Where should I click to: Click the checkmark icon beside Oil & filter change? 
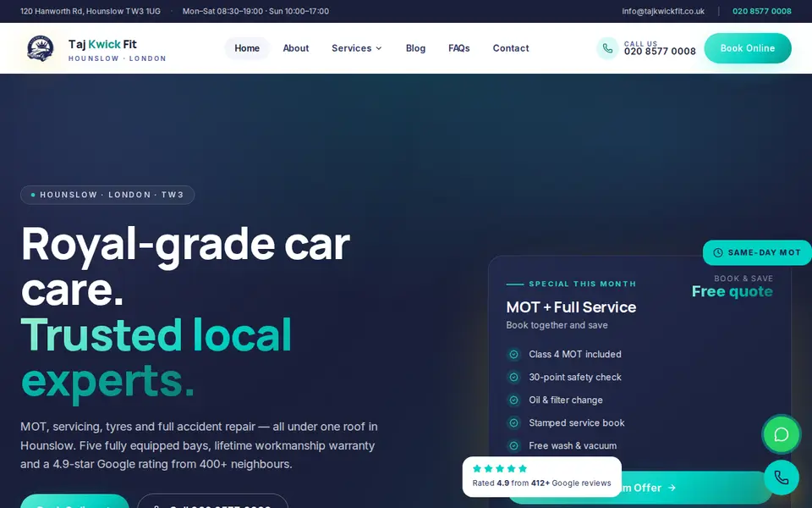[x=513, y=400]
